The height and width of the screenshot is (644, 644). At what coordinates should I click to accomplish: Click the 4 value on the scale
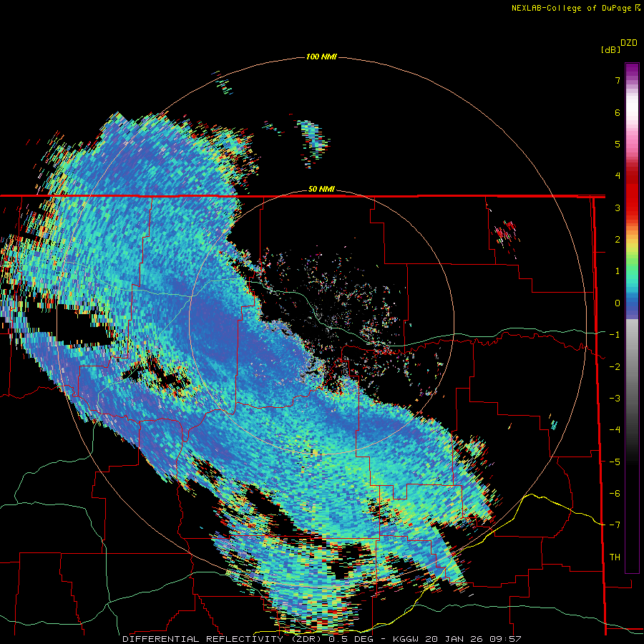(618, 176)
